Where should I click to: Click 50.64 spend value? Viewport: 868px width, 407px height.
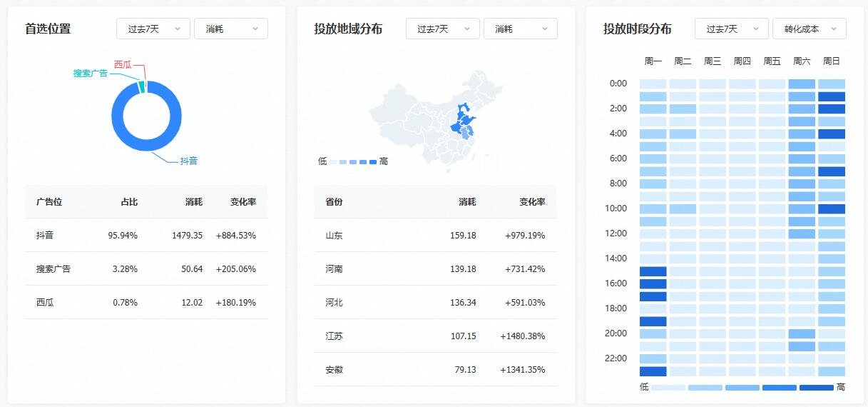(x=193, y=268)
